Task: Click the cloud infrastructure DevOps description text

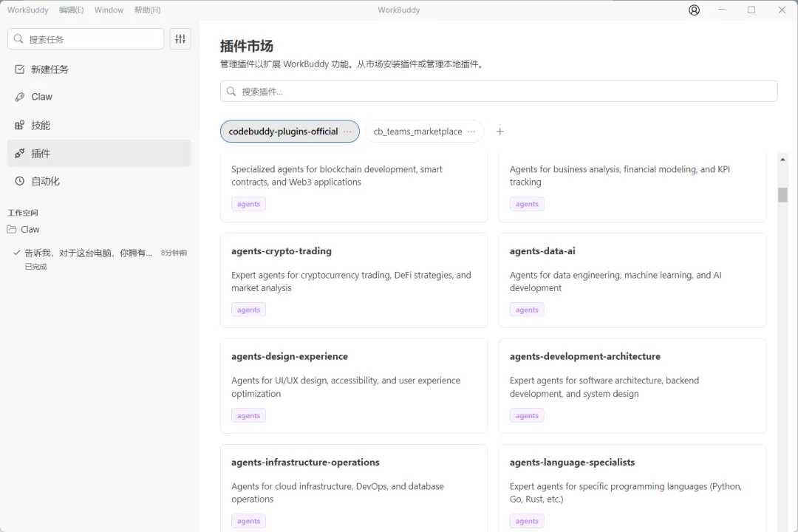Action: tap(338, 493)
